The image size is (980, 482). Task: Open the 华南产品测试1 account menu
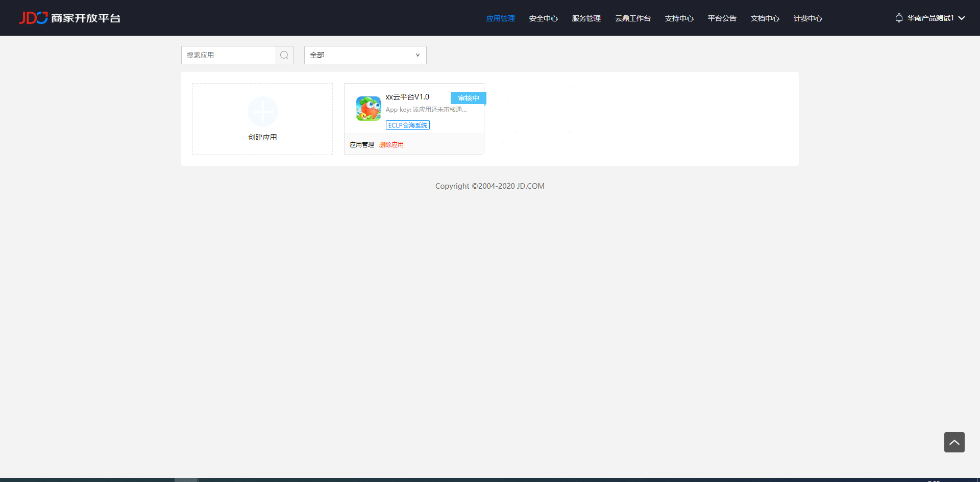click(x=935, y=18)
